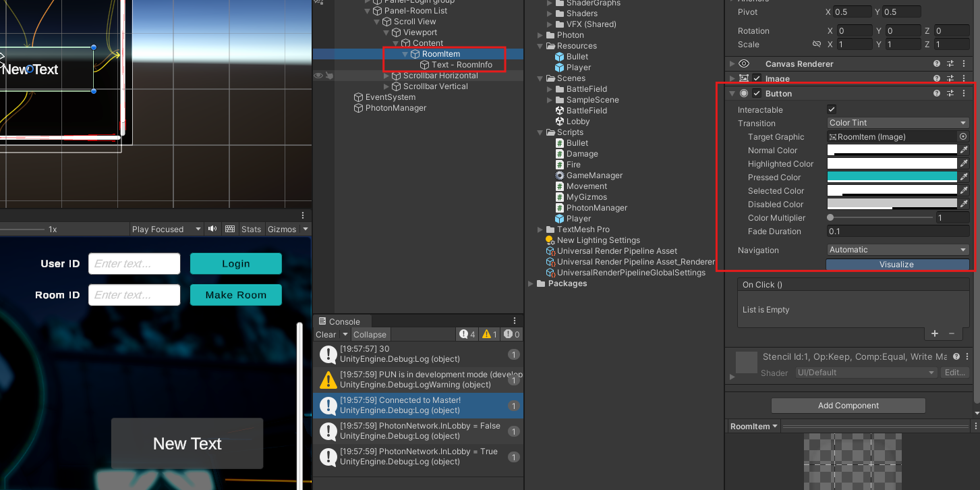The height and width of the screenshot is (490, 980).
Task: Clear the Console log
Action: [326, 334]
